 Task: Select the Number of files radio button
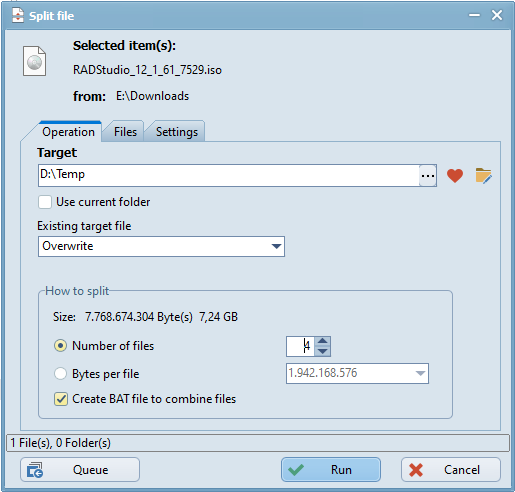[x=60, y=346]
